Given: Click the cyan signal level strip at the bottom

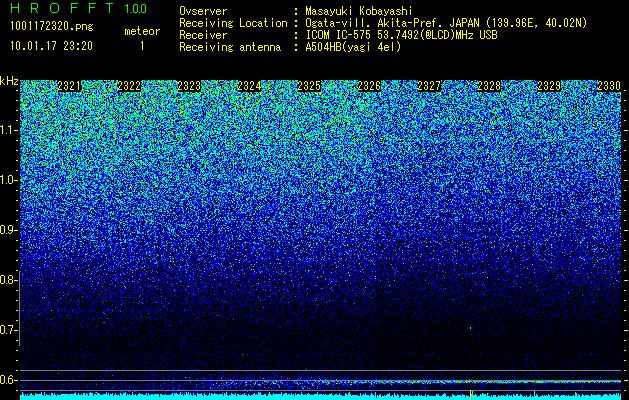Looking at the screenshot, I should click(x=321, y=397).
